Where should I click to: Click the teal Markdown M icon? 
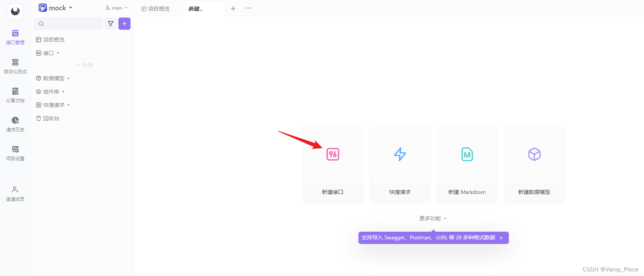[x=467, y=154]
